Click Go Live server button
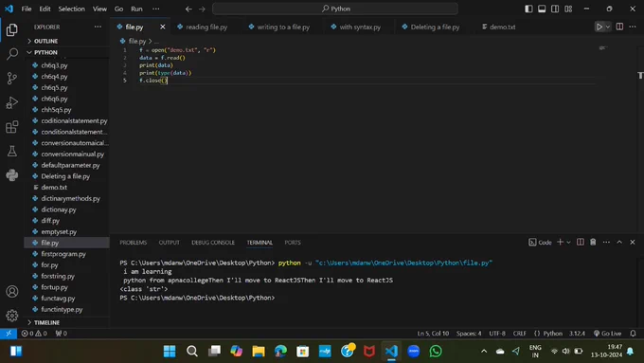The height and width of the screenshot is (363, 644). [x=607, y=334]
